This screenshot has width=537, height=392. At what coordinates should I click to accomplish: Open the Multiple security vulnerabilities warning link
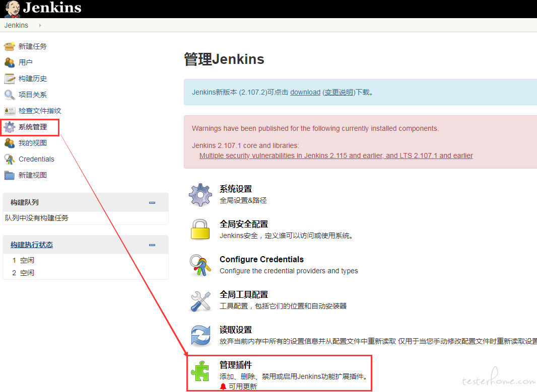click(x=336, y=155)
